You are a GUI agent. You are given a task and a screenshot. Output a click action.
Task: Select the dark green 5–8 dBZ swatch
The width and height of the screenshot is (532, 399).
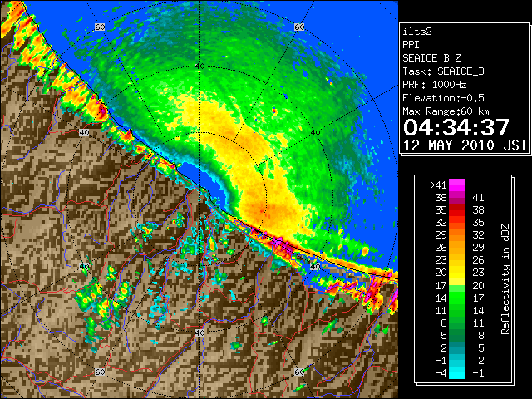[x=457, y=336]
